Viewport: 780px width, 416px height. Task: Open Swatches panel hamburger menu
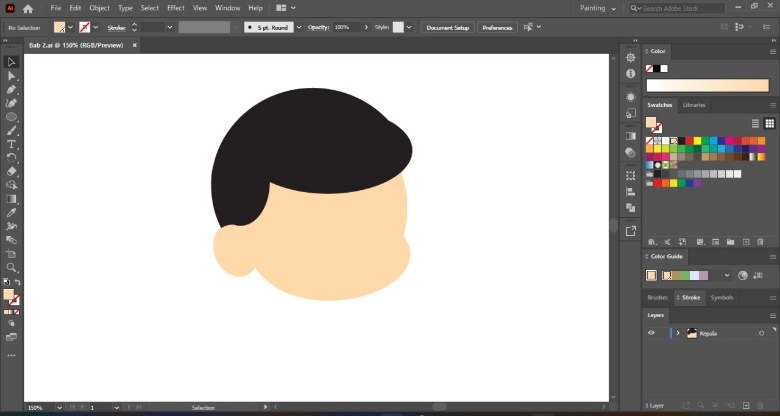pos(773,105)
